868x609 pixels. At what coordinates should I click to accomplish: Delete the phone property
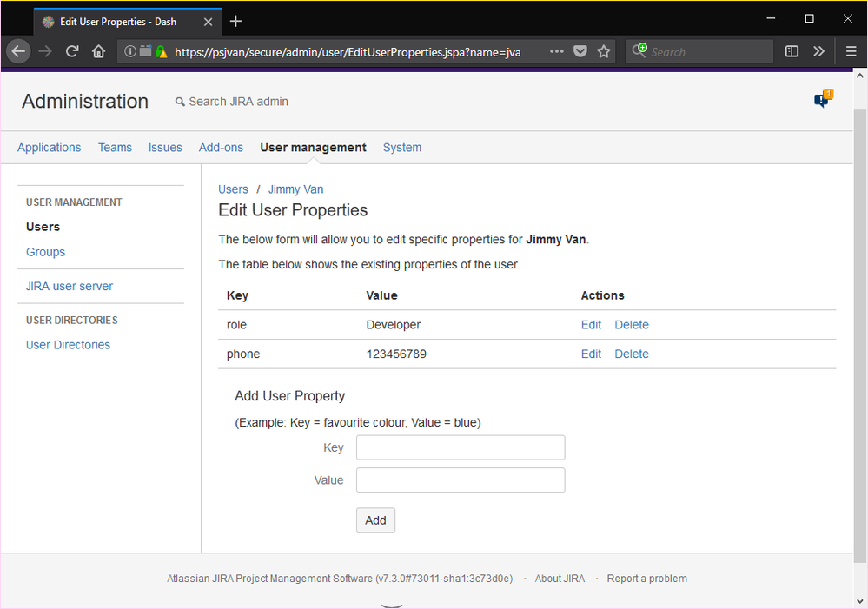tap(632, 354)
